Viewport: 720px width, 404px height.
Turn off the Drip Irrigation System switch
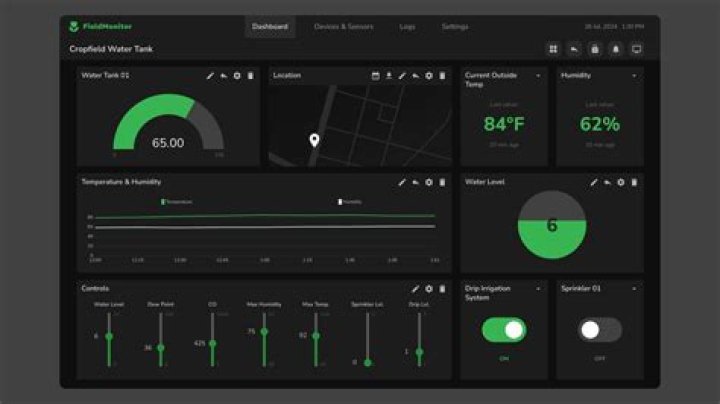(504, 330)
